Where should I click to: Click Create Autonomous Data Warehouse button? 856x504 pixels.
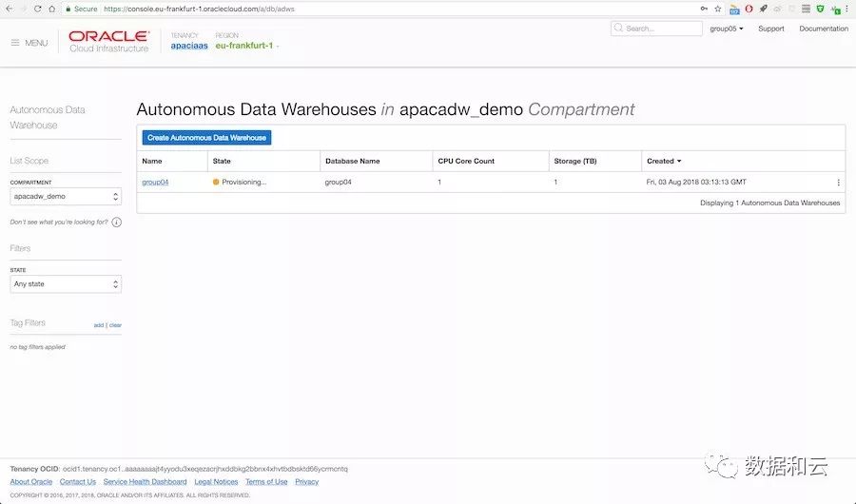click(x=206, y=138)
